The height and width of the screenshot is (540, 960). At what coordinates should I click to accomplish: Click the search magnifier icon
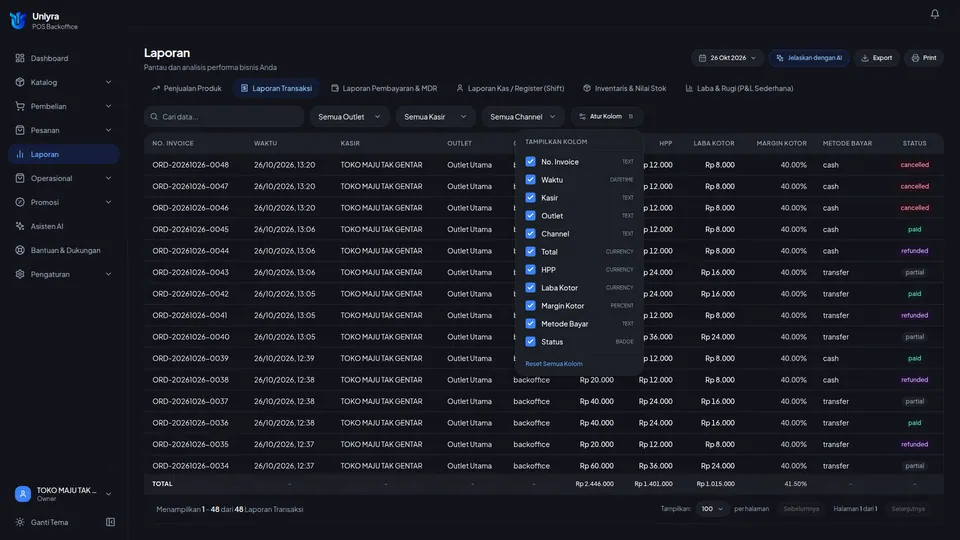(x=154, y=116)
